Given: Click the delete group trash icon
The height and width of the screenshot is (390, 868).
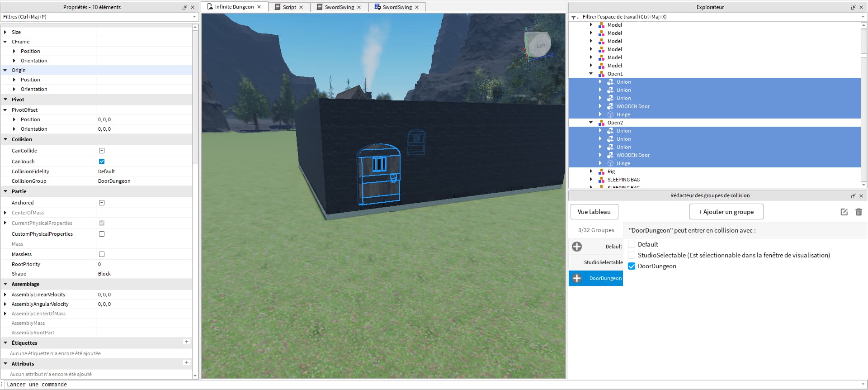Looking at the screenshot, I should [x=859, y=212].
